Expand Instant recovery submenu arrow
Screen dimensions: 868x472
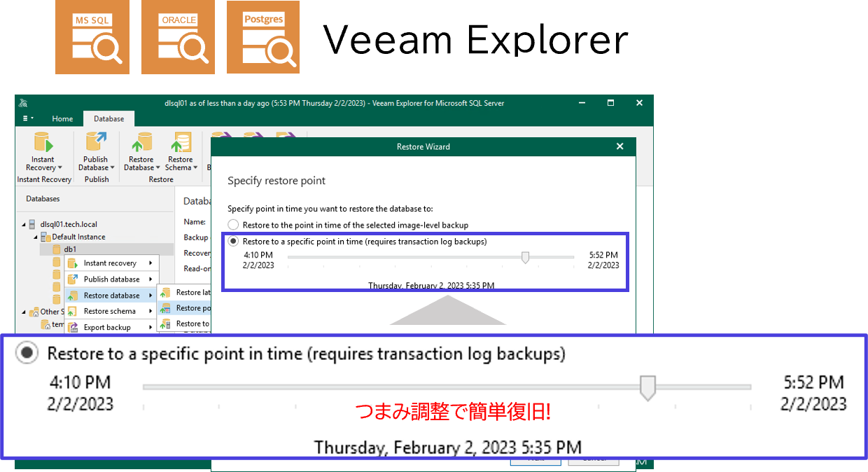click(x=150, y=263)
